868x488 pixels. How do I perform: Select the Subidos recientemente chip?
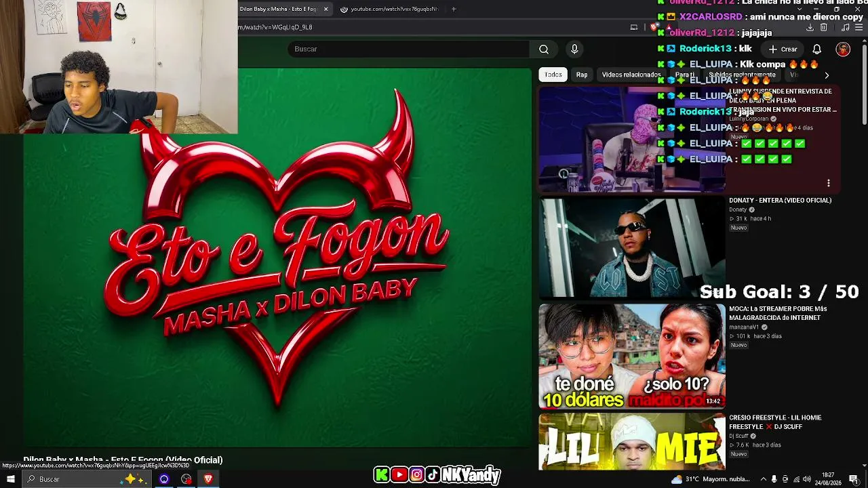tap(742, 75)
